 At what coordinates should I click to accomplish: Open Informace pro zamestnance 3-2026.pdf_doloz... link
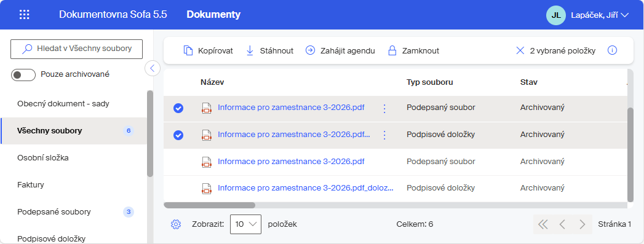306,188
